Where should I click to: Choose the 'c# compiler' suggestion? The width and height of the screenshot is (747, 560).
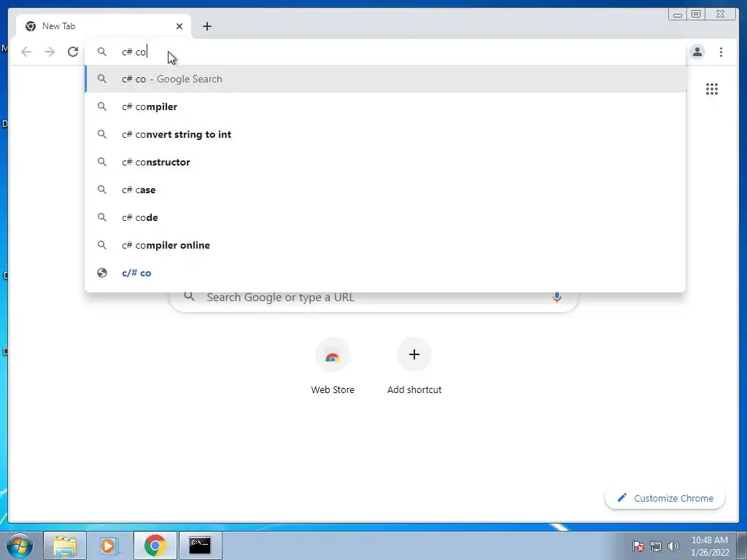[x=385, y=106]
